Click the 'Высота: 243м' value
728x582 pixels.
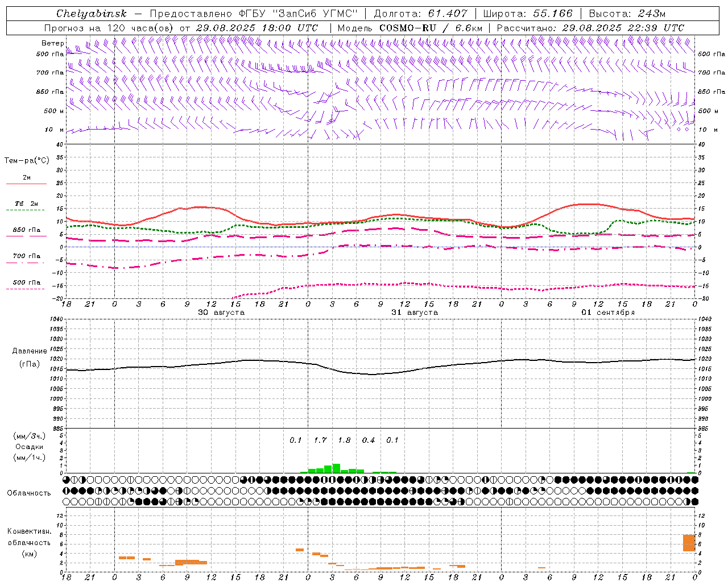627,14
